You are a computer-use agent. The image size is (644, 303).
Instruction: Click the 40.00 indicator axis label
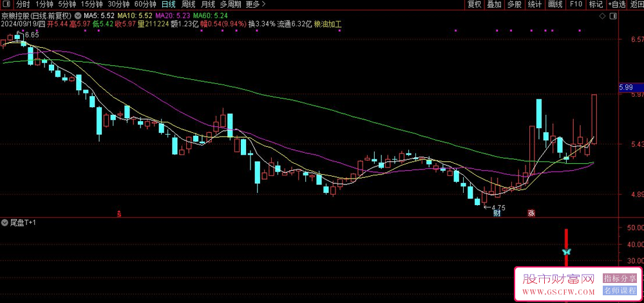(636, 244)
